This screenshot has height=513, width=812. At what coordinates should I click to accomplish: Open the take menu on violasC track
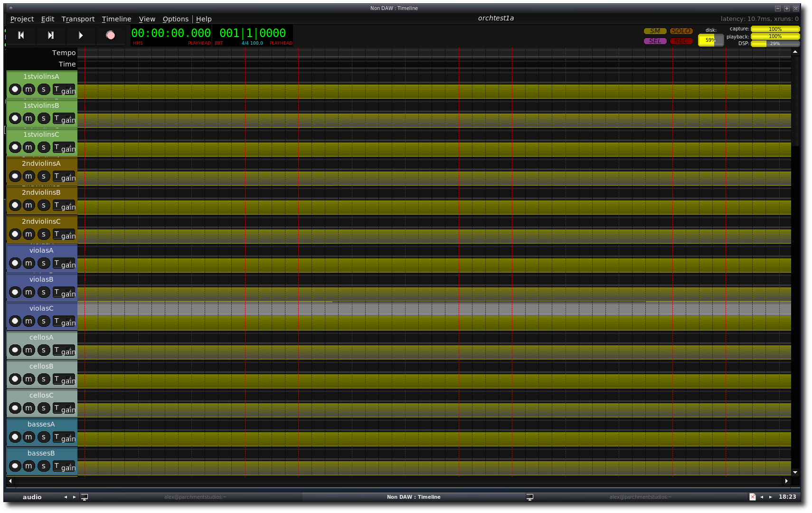tap(57, 321)
